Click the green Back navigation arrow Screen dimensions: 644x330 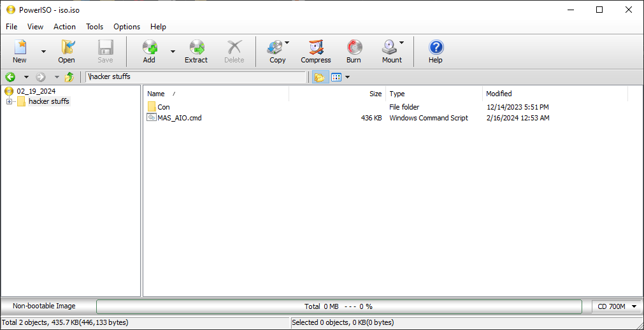[x=10, y=77]
